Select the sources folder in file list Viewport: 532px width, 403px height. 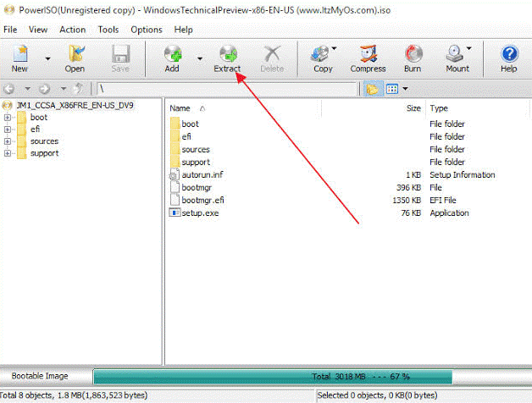[196, 150]
